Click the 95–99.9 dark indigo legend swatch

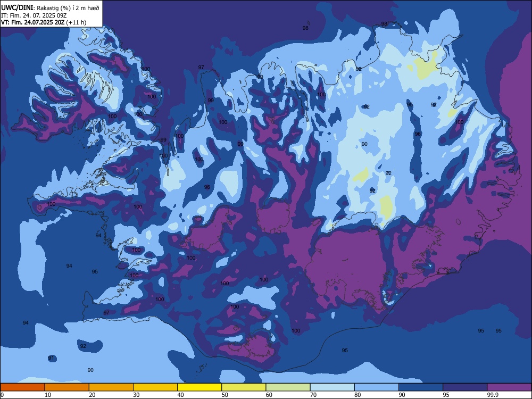[465, 387]
